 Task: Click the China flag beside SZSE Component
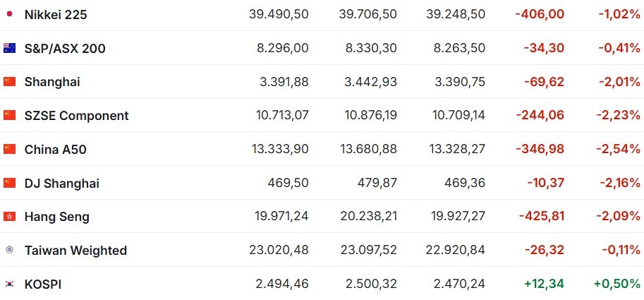9,115
